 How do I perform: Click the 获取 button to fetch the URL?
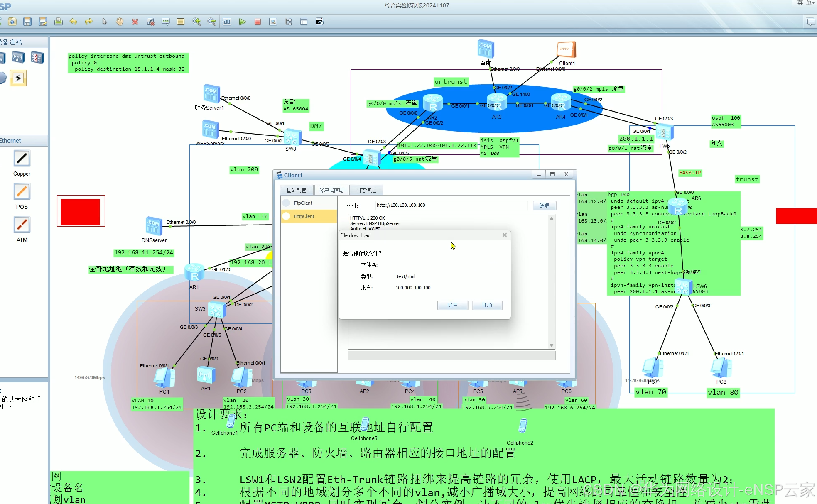tap(544, 205)
